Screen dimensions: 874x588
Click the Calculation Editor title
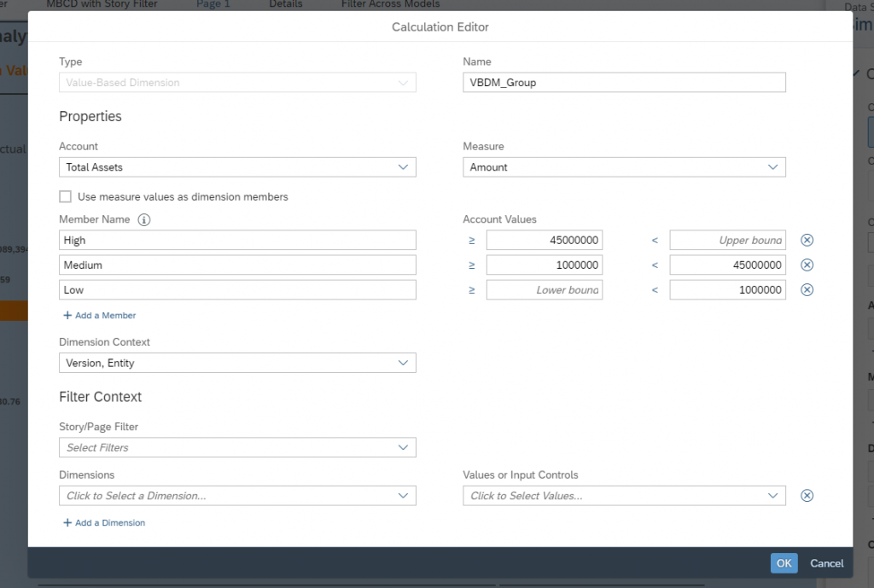coord(440,26)
